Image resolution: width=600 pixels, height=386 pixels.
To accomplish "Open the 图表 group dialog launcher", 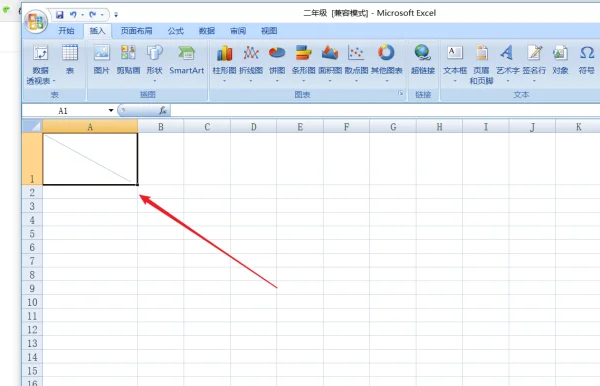I will [400, 93].
